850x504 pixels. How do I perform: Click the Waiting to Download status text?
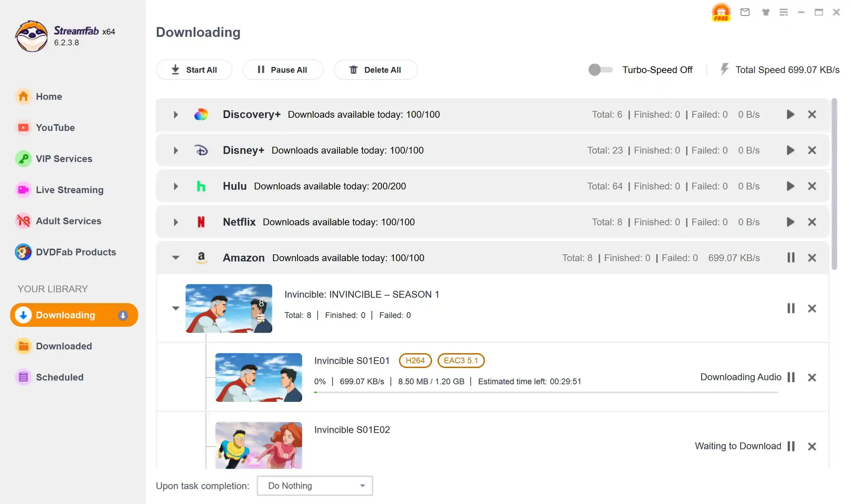(738, 446)
